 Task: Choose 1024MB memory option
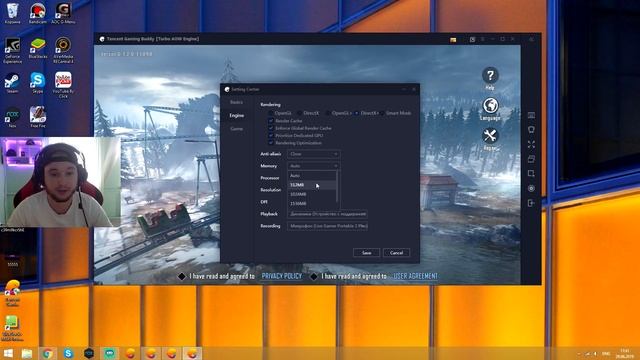pyautogui.click(x=312, y=194)
